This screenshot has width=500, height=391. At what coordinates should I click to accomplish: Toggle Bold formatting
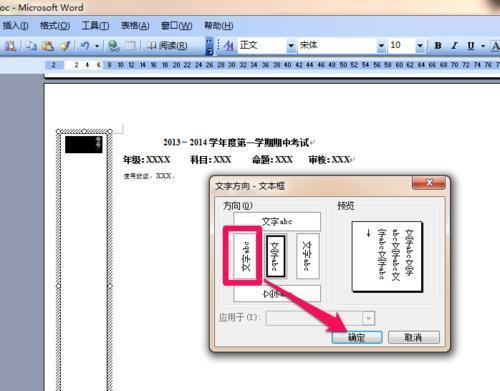(438, 46)
